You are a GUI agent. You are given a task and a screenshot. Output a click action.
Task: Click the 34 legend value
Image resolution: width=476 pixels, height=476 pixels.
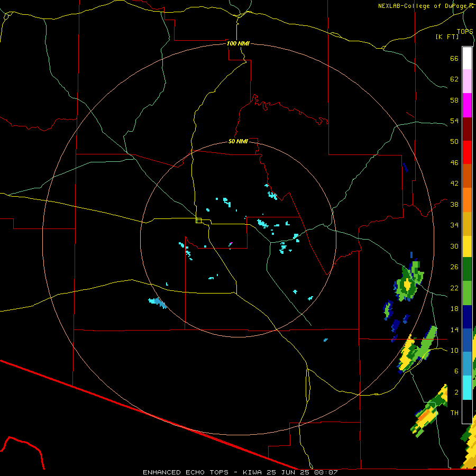click(454, 225)
